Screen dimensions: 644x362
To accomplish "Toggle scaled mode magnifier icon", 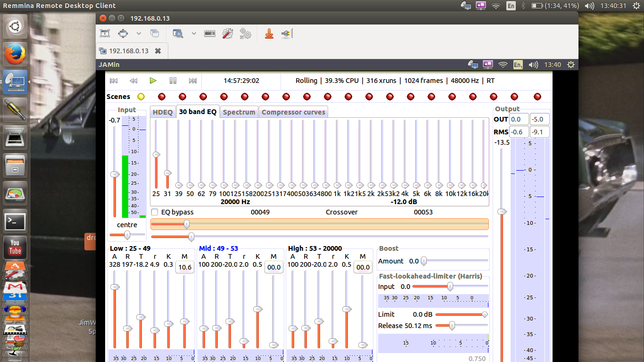I will 178,33.
